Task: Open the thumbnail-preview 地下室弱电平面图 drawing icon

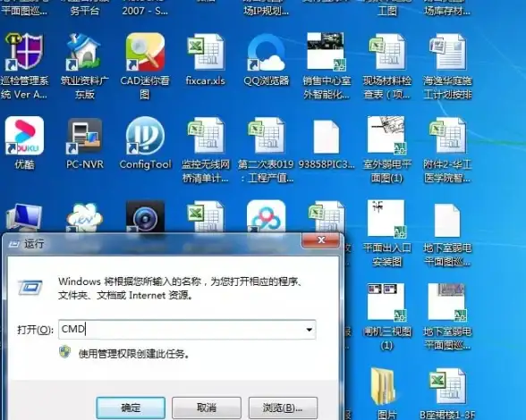Action: [x=447, y=302]
